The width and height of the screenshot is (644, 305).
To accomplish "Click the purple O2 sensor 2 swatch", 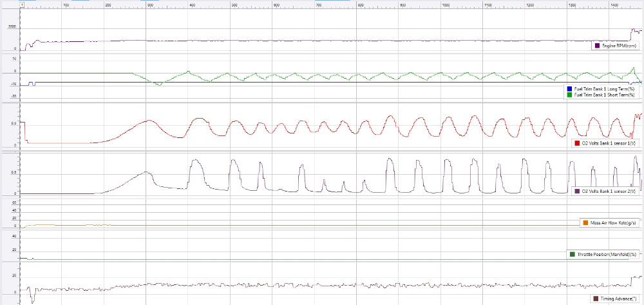I will coord(576,192).
